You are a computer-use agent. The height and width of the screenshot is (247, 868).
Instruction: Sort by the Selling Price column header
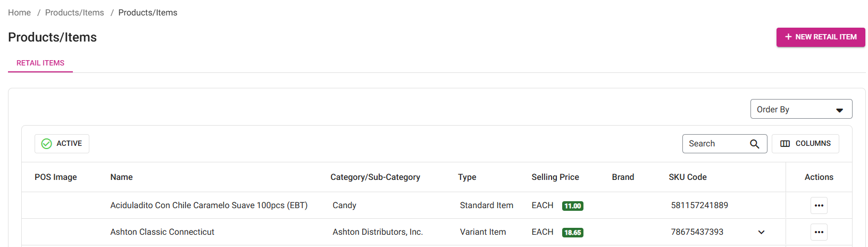point(555,177)
